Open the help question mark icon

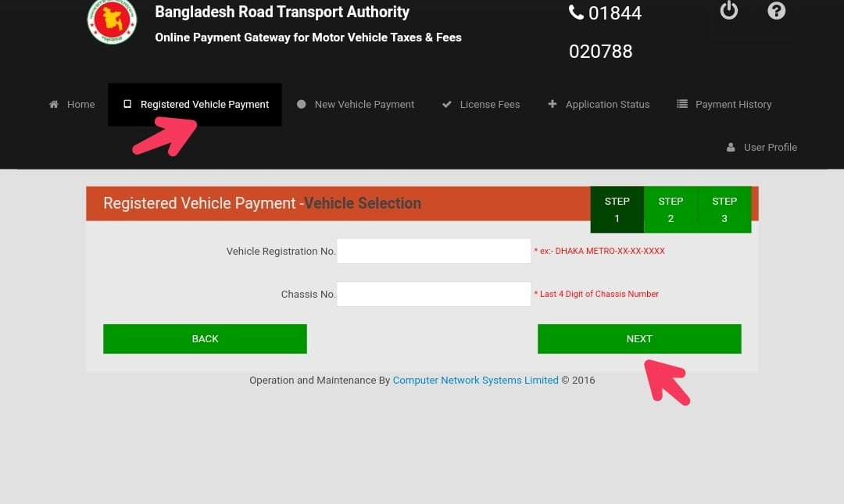tap(776, 10)
